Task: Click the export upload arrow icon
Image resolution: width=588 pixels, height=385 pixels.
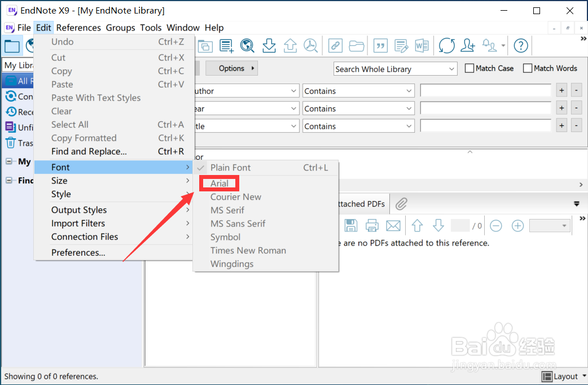Action: click(x=290, y=46)
